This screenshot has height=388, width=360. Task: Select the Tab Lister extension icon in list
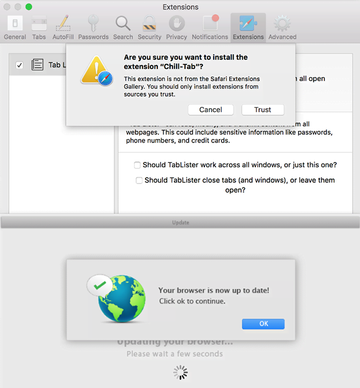pos(37,65)
